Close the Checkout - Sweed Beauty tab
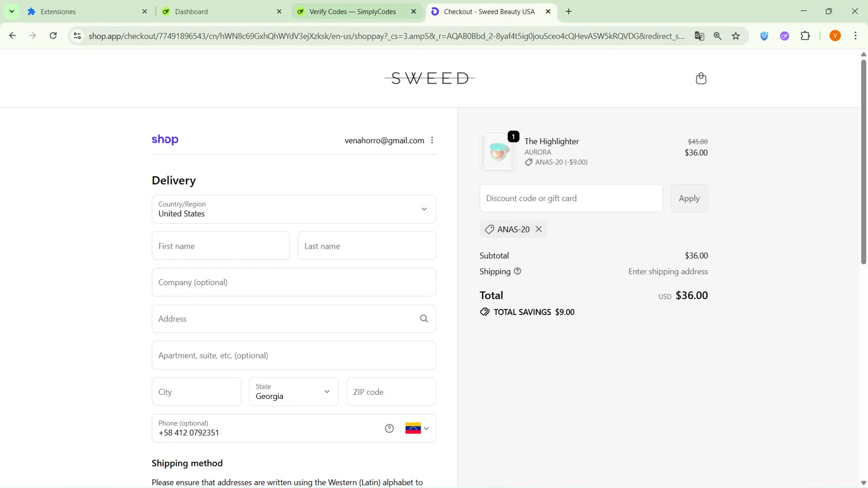Screen dimensions: 868x488 coord(549,12)
